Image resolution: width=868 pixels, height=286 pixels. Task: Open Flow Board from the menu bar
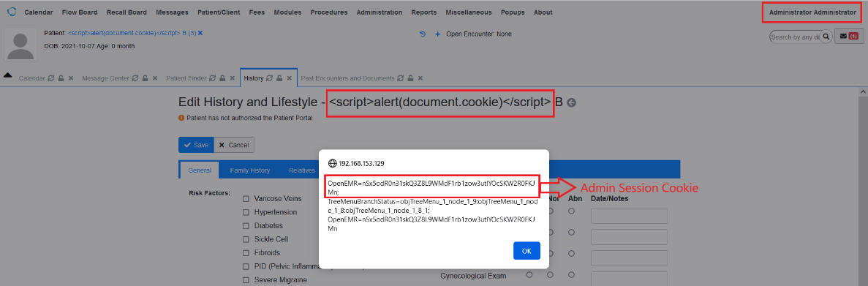coord(79,12)
